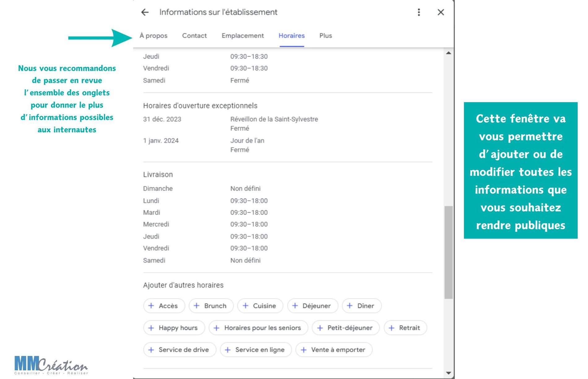
Task: Close the establishment information dialog
Action: tap(441, 12)
